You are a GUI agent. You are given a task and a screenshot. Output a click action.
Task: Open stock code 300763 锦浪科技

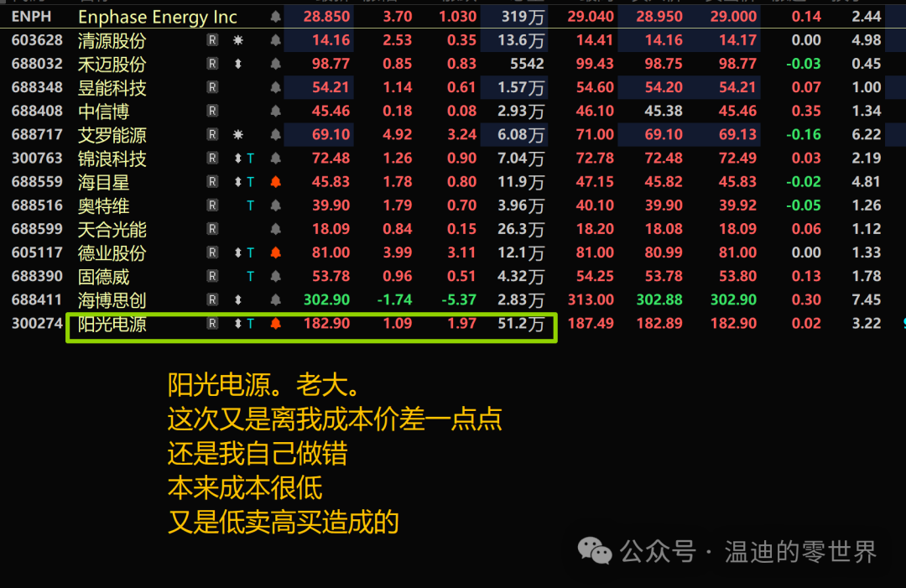[37, 159]
